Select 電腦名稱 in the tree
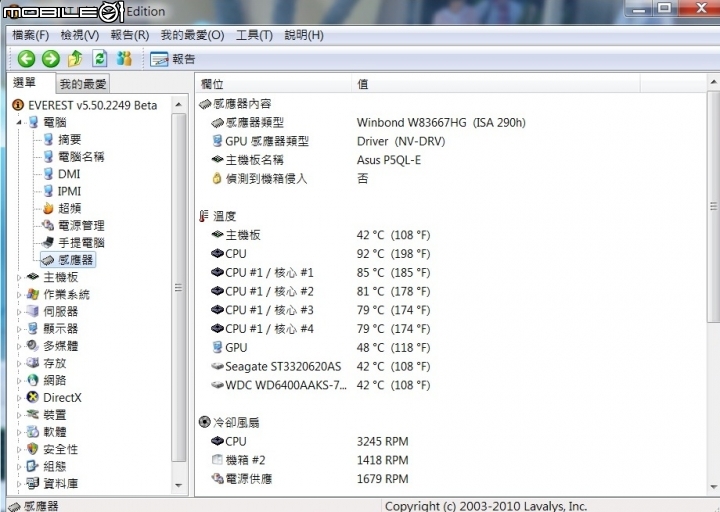This screenshot has width=720, height=512. (x=81, y=157)
